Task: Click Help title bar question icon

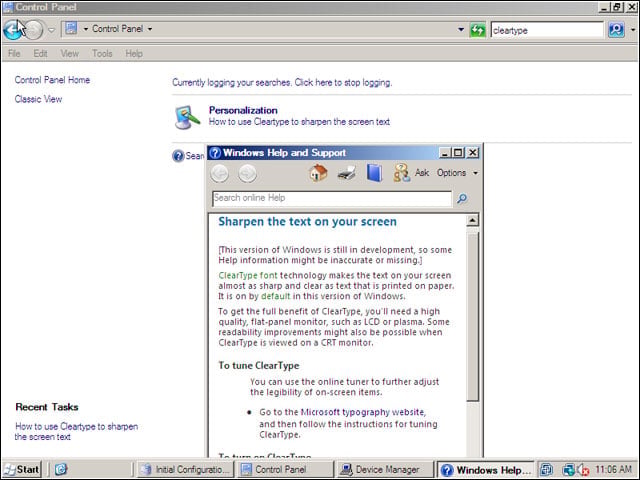Action: point(215,153)
